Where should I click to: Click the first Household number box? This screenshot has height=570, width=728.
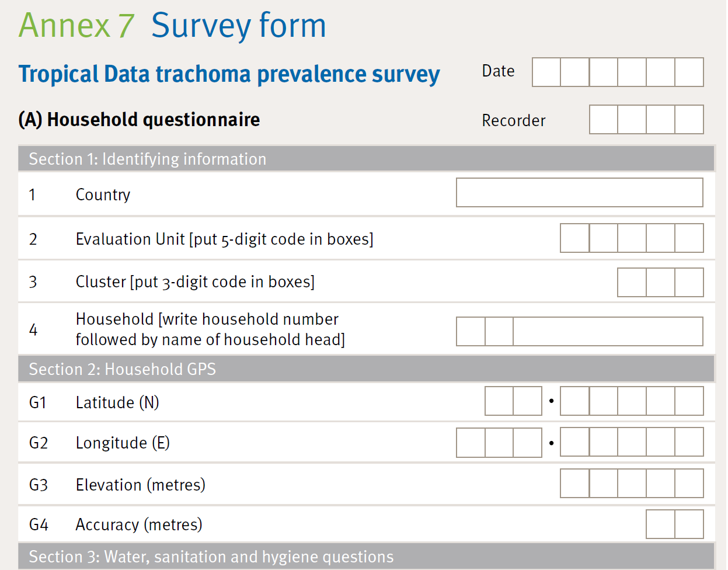(471, 332)
